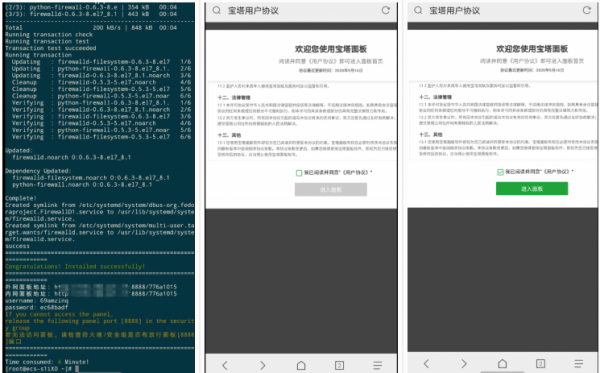This screenshot has width=600, height=373.
Task: Click the 十二、法律管辖 heading in the right browser
Action: click(x=435, y=97)
